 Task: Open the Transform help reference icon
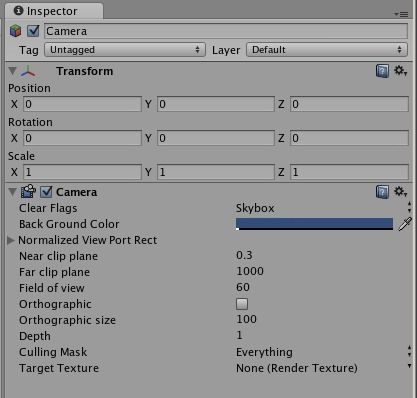[x=382, y=71]
